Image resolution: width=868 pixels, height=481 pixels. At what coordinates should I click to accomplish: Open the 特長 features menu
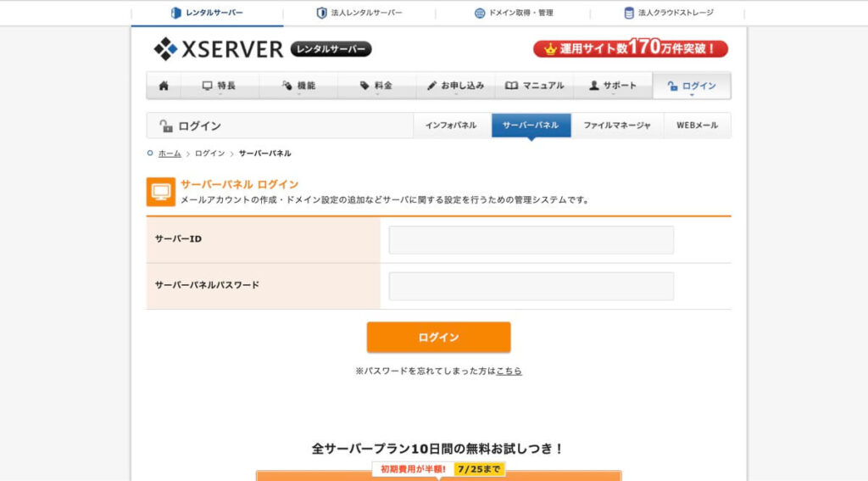click(220, 86)
